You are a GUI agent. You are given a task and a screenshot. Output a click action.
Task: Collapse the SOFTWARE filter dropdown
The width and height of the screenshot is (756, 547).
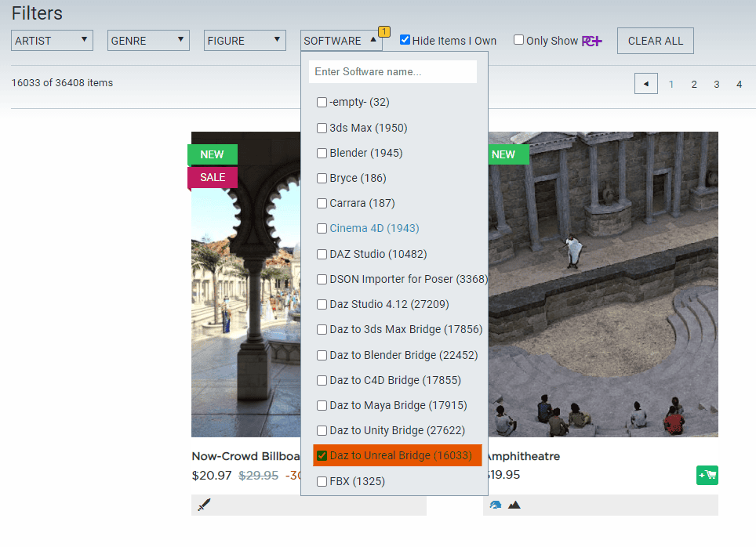click(340, 40)
